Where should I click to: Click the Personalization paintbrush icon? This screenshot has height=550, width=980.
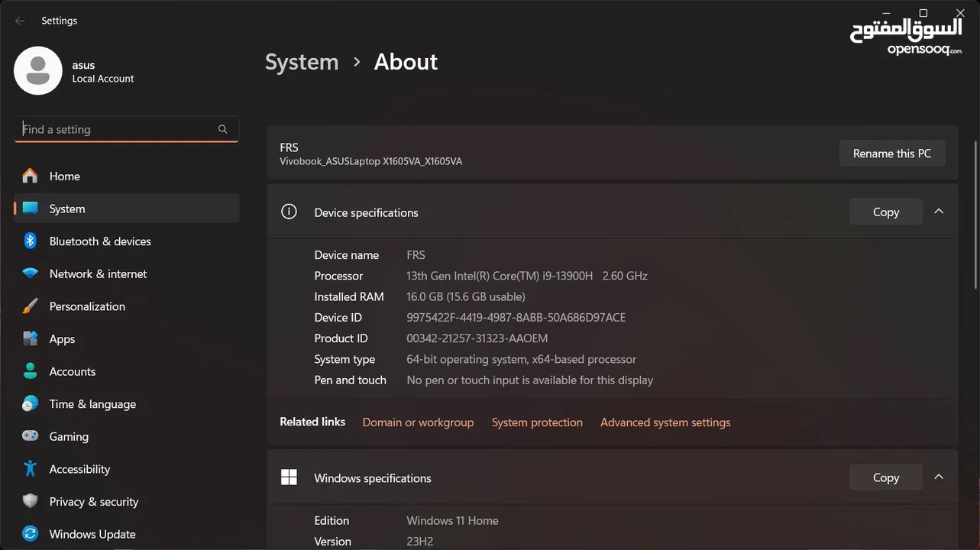click(30, 306)
